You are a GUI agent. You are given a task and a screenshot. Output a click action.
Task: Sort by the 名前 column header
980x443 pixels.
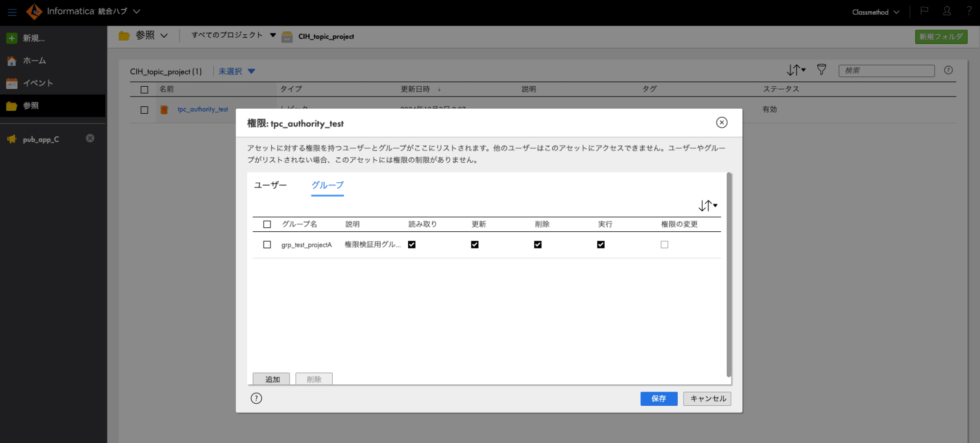167,89
